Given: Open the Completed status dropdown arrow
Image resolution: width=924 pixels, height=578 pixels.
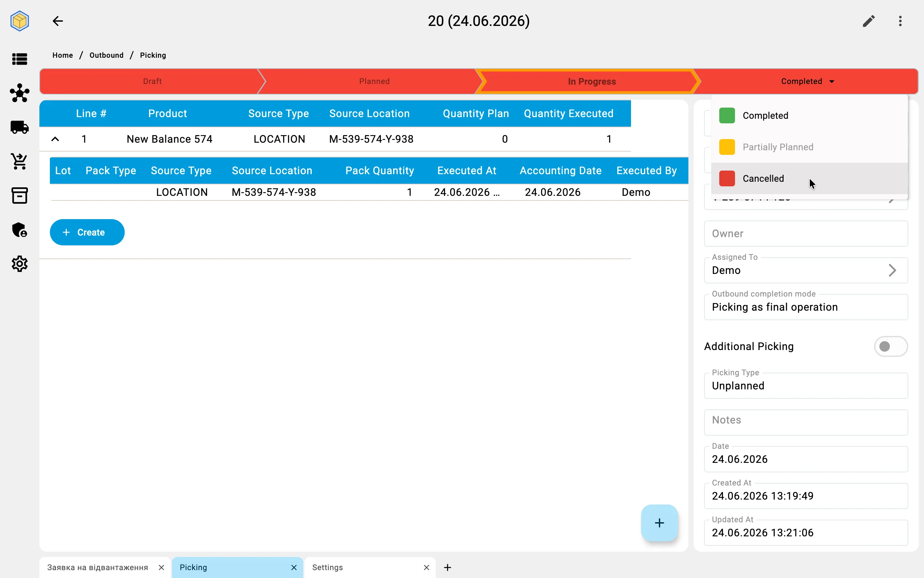Looking at the screenshot, I should pos(832,81).
